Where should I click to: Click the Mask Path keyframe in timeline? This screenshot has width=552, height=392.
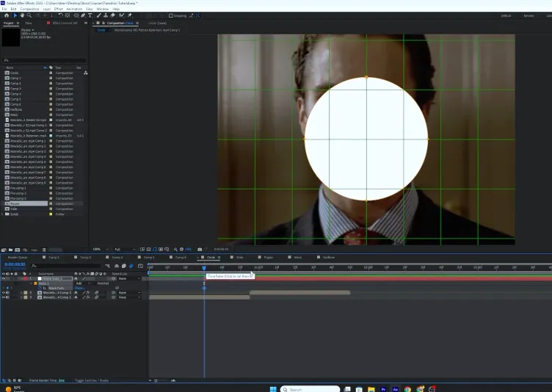click(204, 288)
